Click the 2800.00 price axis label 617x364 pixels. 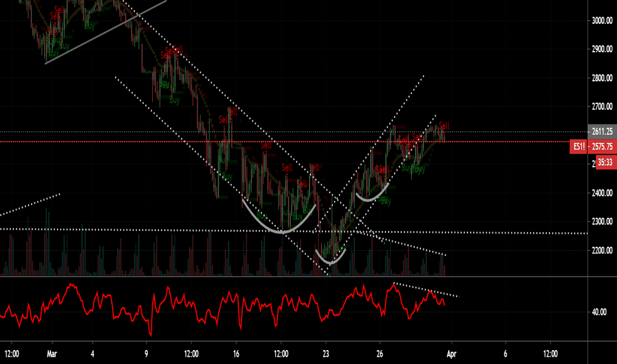coord(602,78)
